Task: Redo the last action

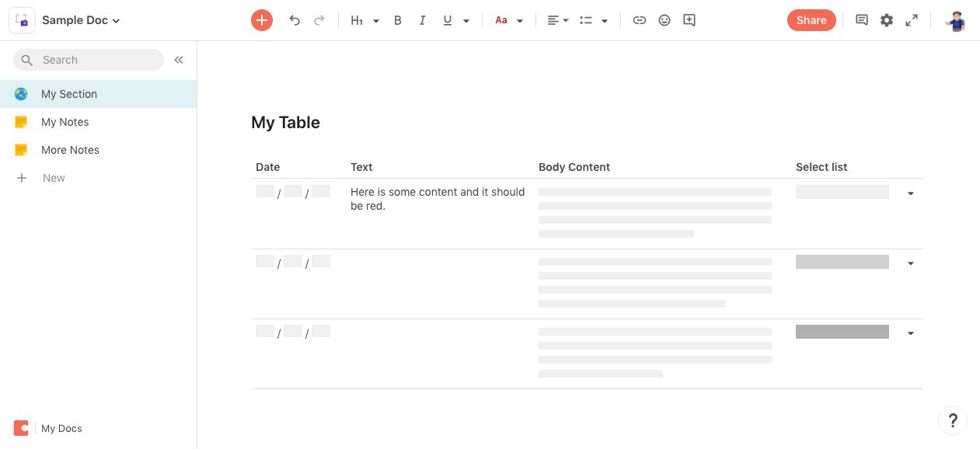Action: [x=319, y=20]
